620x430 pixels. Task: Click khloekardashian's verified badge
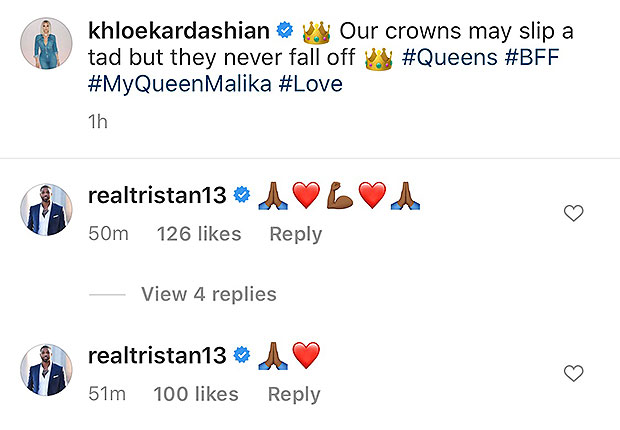[x=288, y=32]
